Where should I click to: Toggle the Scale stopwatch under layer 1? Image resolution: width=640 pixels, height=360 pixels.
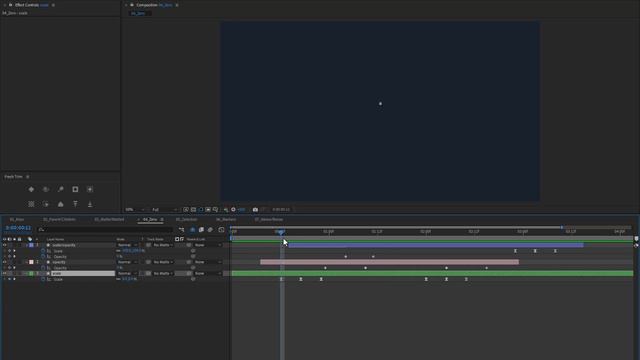click(x=43, y=251)
